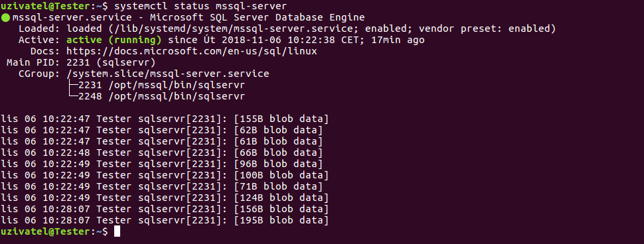Click the '[124B blob data]' log entry
The width and height of the screenshot is (644, 244).
click(282, 198)
